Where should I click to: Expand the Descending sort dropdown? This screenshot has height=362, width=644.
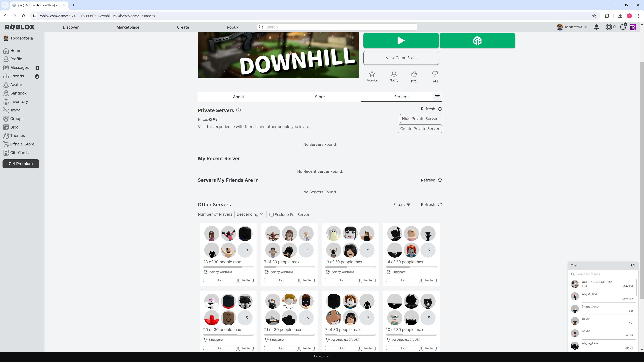pyautogui.click(x=250, y=214)
